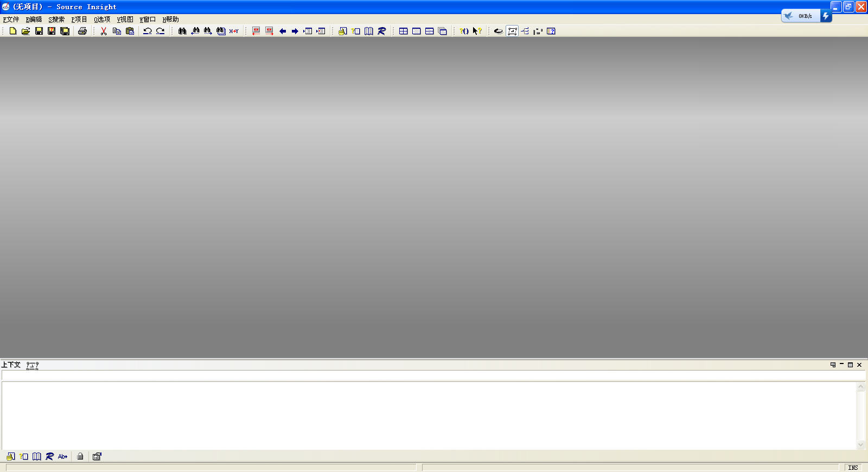This screenshot has width=868, height=472.
Task: Click the tile horizontal windows icon
Action: point(430,31)
